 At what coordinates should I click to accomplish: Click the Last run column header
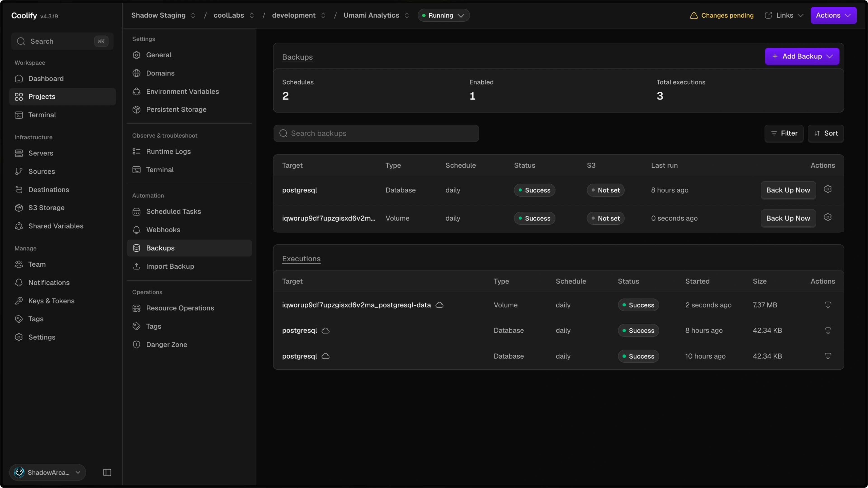pos(664,165)
